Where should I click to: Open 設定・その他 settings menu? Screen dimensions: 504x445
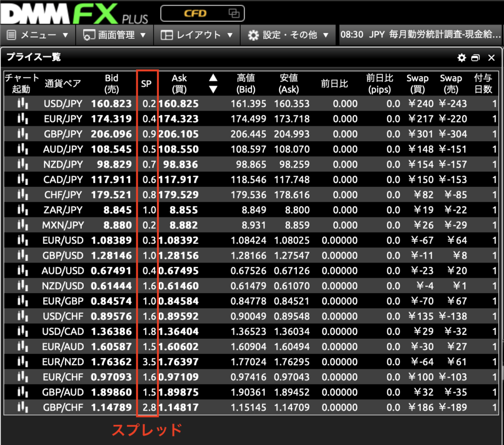point(288,35)
